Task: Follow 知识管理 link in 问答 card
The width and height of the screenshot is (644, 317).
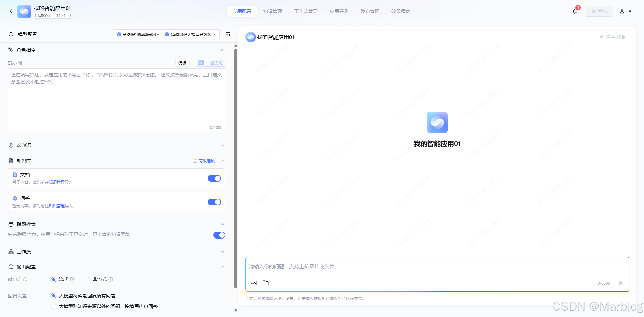Action: [57, 206]
